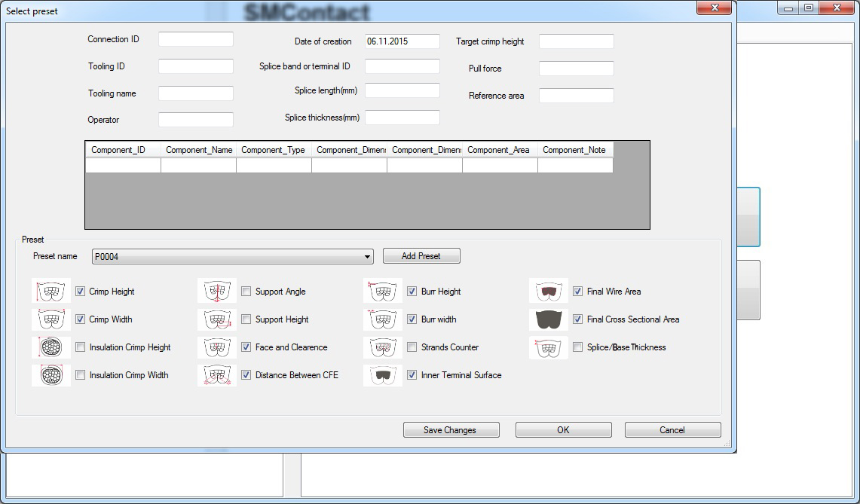Click the Burr Height diagram icon

[x=383, y=292]
